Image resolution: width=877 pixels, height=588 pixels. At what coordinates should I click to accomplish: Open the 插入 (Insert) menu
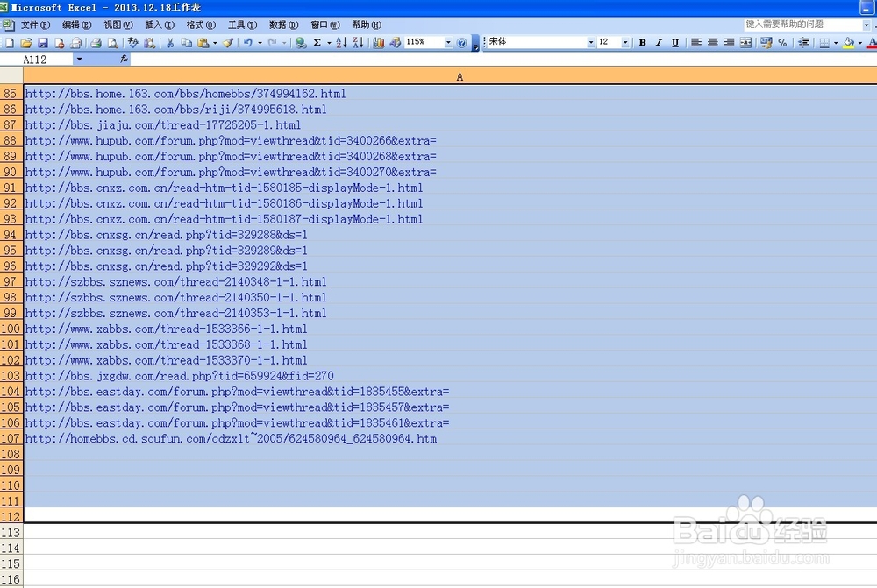coord(160,25)
